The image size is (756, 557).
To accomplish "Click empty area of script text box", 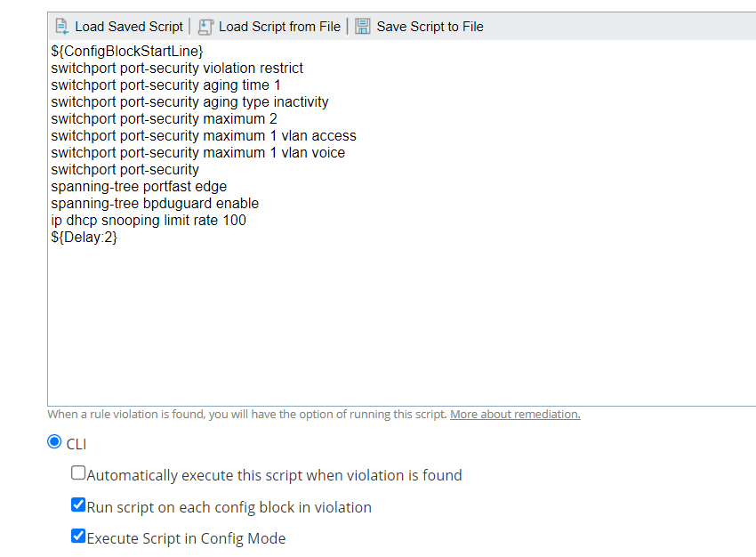I will click(x=400, y=329).
